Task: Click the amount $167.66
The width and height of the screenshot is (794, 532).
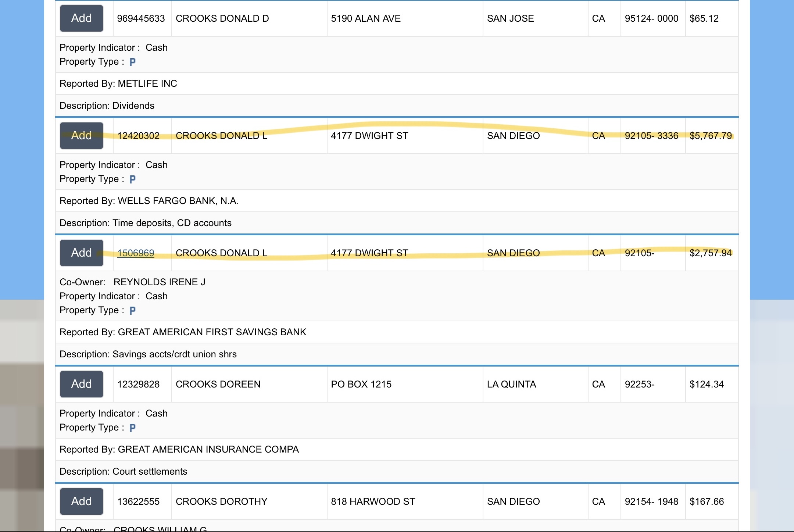Action: click(x=707, y=501)
